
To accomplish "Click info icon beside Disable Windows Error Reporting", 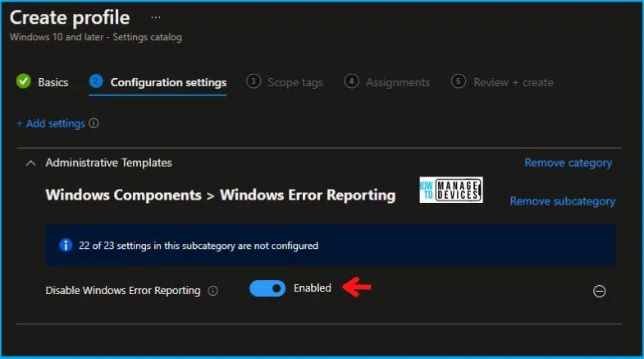I will pos(212,291).
